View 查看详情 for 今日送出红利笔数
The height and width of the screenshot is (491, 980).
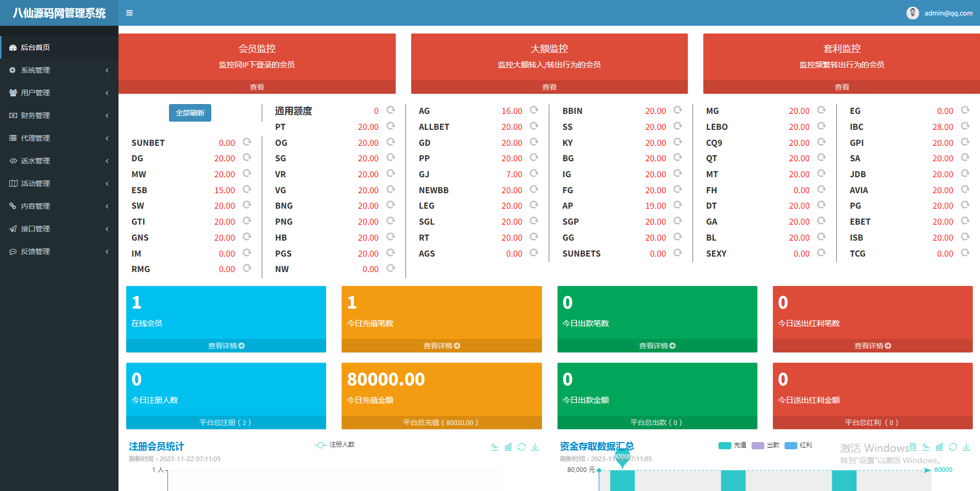pyautogui.click(x=873, y=346)
